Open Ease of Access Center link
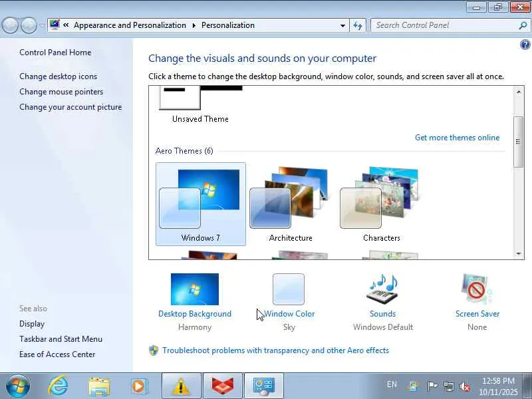The width and height of the screenshot is (532, 399). (x=57, y=354)
